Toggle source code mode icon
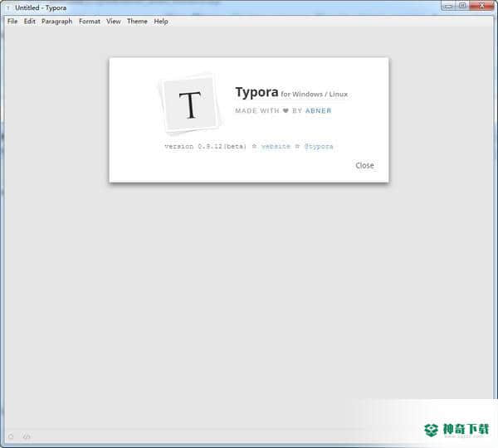The height and width of the screenshot is (448, 498). click(27, 436)
